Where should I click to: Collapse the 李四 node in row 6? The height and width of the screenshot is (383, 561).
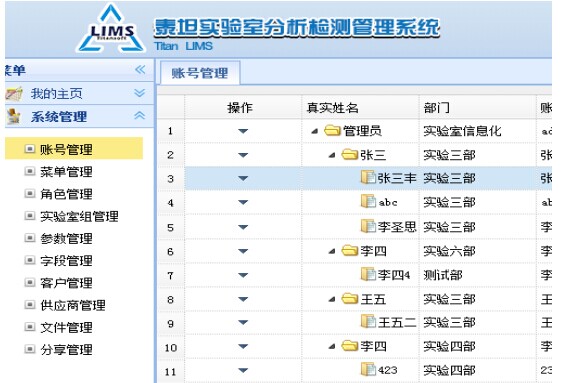[x=332, y=251]
